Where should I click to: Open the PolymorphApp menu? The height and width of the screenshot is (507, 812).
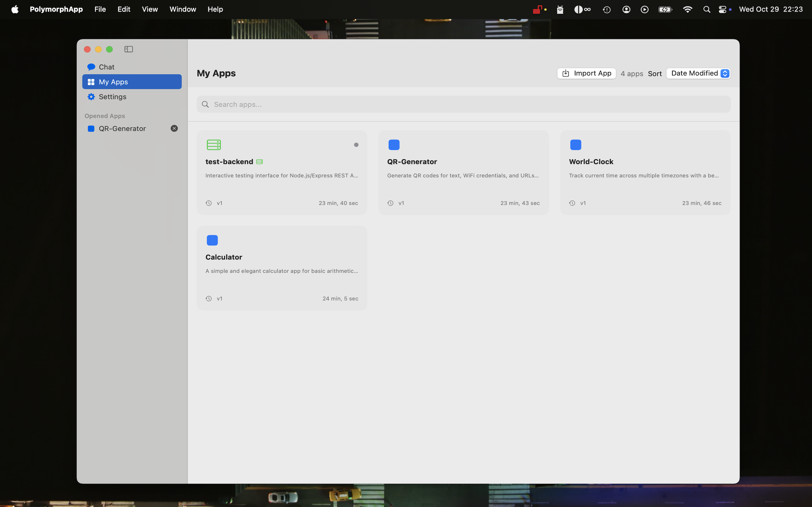point(56,9)
